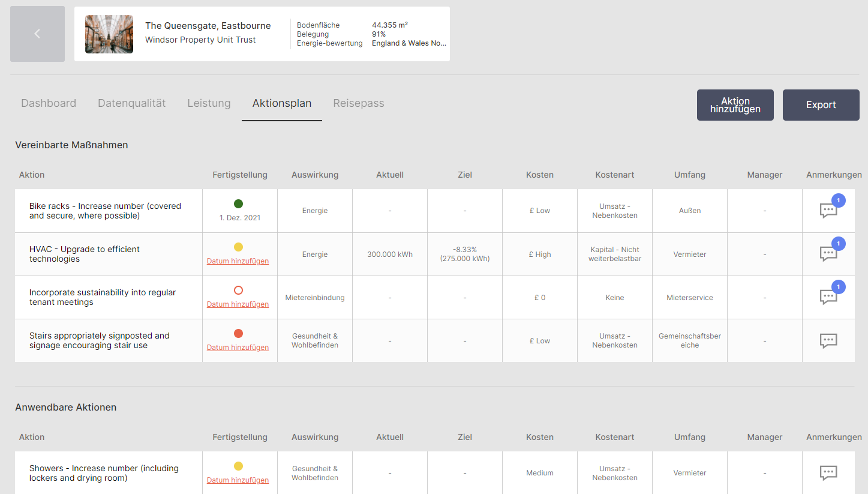
Task: Switch to the Leistung tab
Action: coord(209,103)
